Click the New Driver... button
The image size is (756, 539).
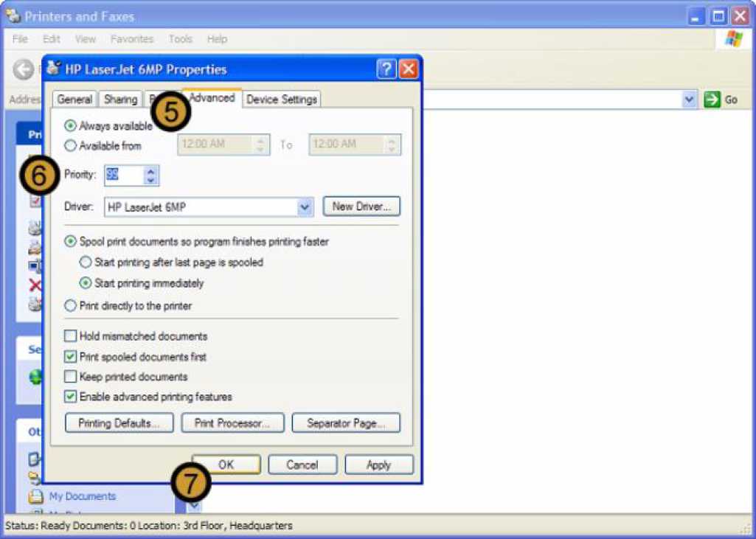pyautogui.click(x=361, y=206)
